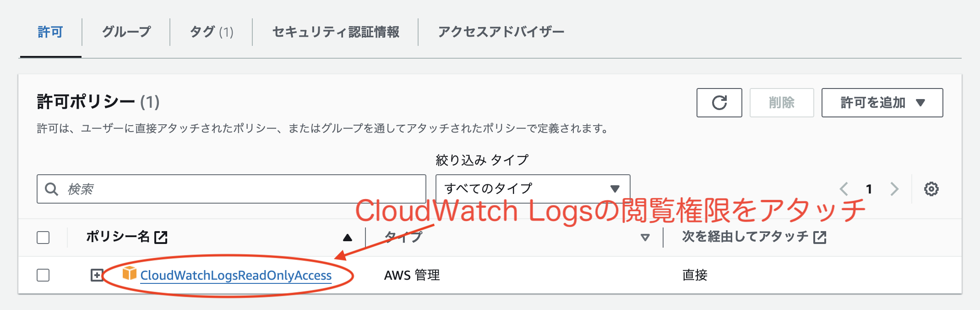Viewport: 980px width, 310px height.
Task: Expand the CloudWatchLogsReadOnlyAccess policy details
Action: (96, 276)
